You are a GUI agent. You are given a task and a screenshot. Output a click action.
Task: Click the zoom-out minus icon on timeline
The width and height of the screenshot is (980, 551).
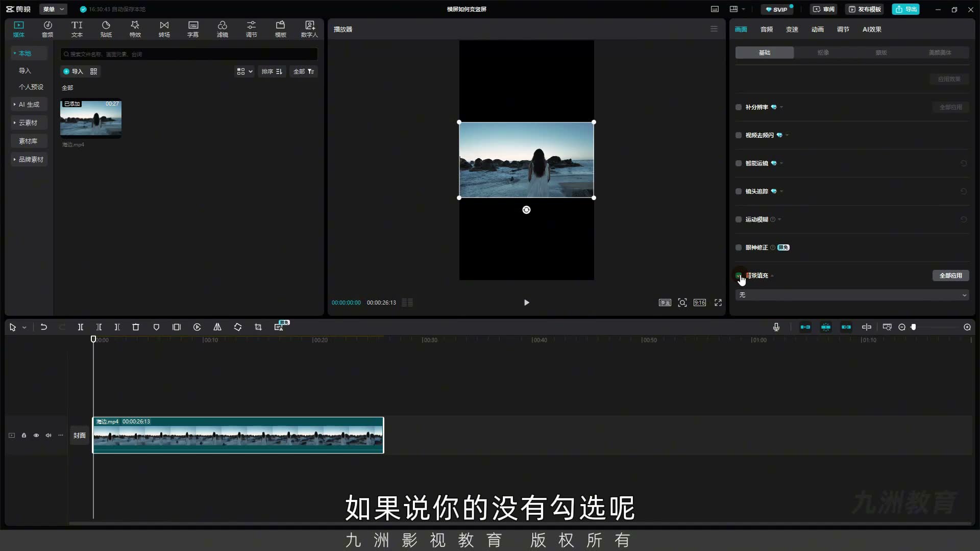(902, 327)
